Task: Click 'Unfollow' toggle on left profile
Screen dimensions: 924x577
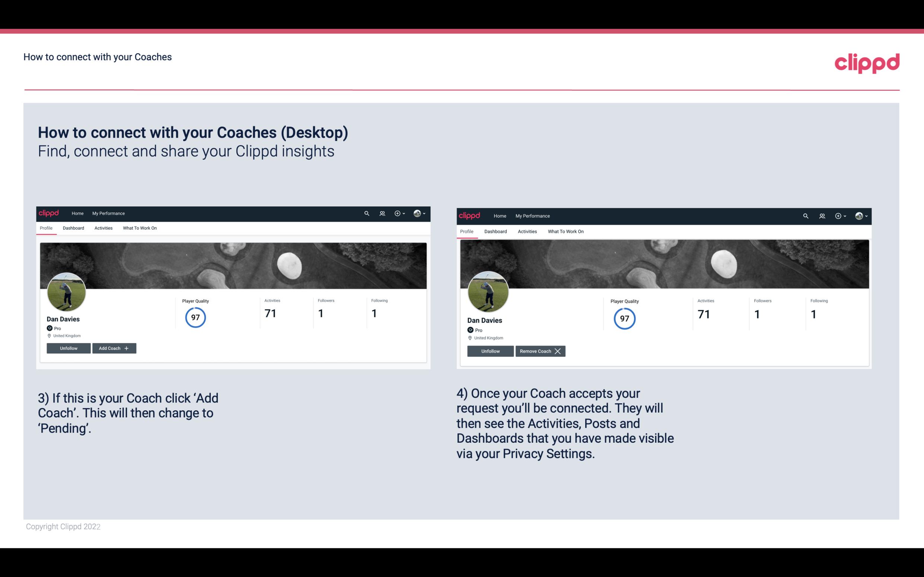Action: (x=68, y=348)
